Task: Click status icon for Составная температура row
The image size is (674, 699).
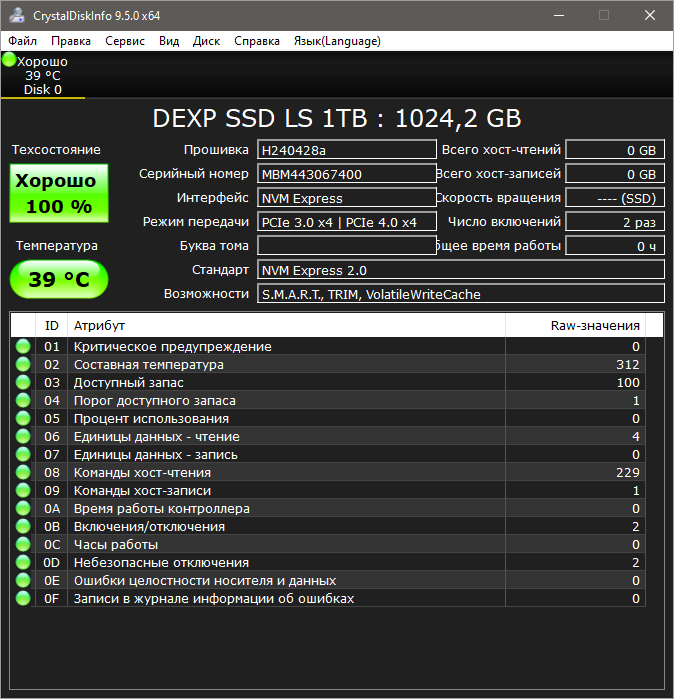Action: (23, 365)
